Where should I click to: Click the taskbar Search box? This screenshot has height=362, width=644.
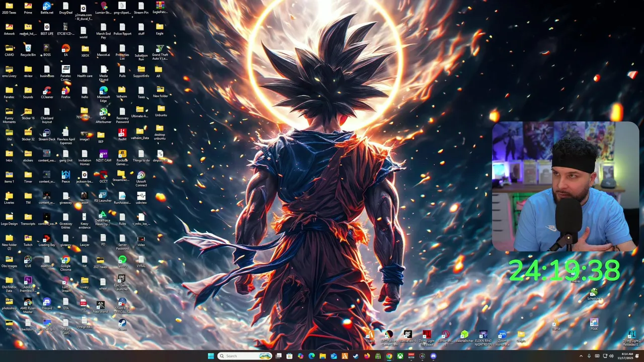tap(245, 356)
